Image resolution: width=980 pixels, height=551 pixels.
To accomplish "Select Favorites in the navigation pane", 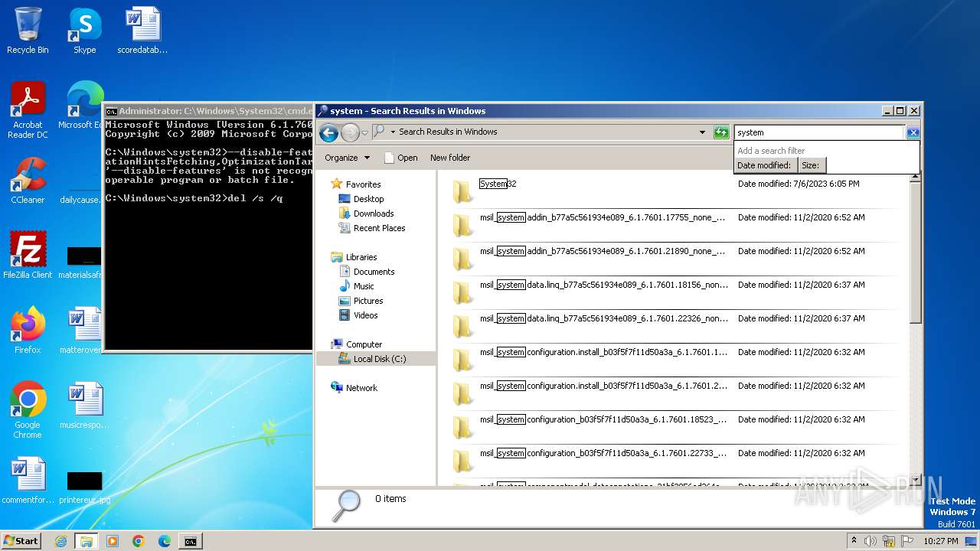I will 363,184.
